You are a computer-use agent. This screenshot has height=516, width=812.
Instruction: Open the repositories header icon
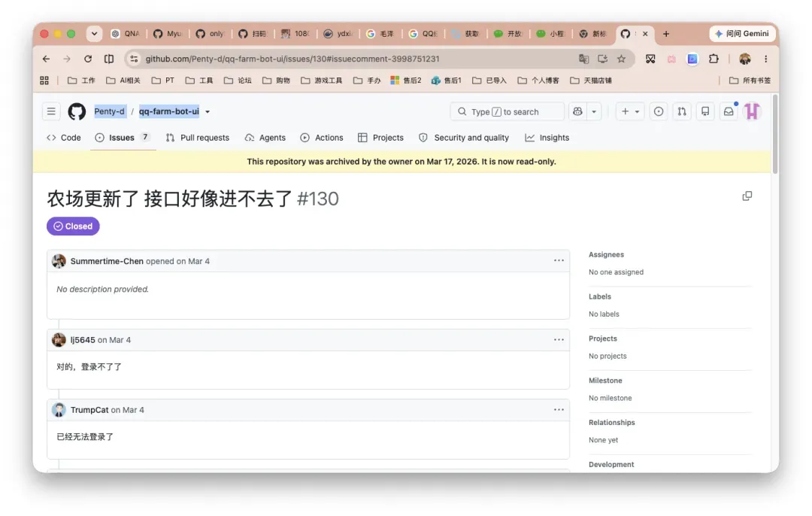(x=704, y=111)
